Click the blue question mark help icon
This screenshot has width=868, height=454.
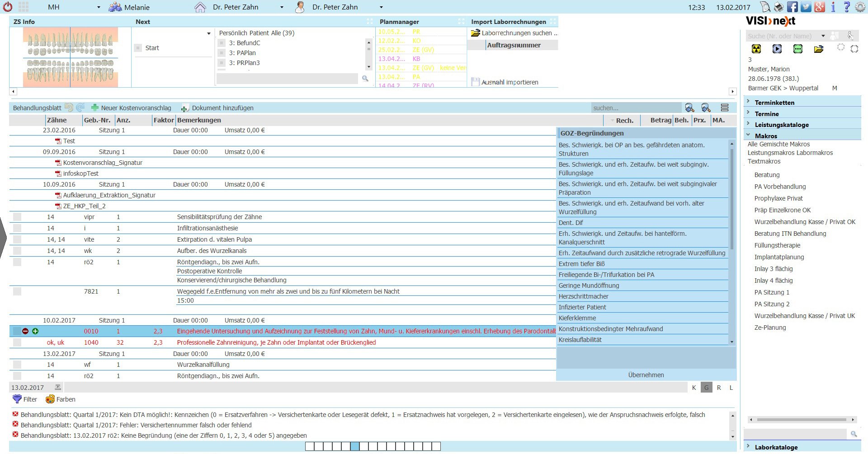click(847, 7)
